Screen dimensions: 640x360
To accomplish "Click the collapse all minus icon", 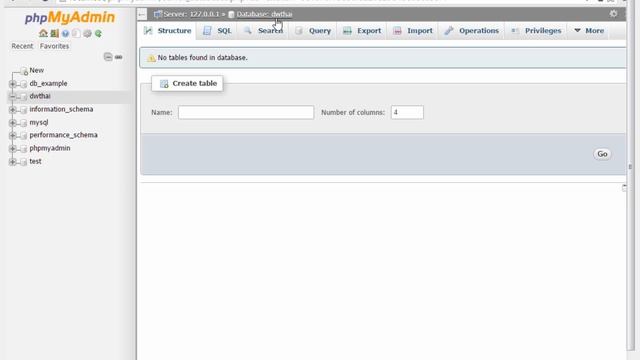I will coord(108,57).
